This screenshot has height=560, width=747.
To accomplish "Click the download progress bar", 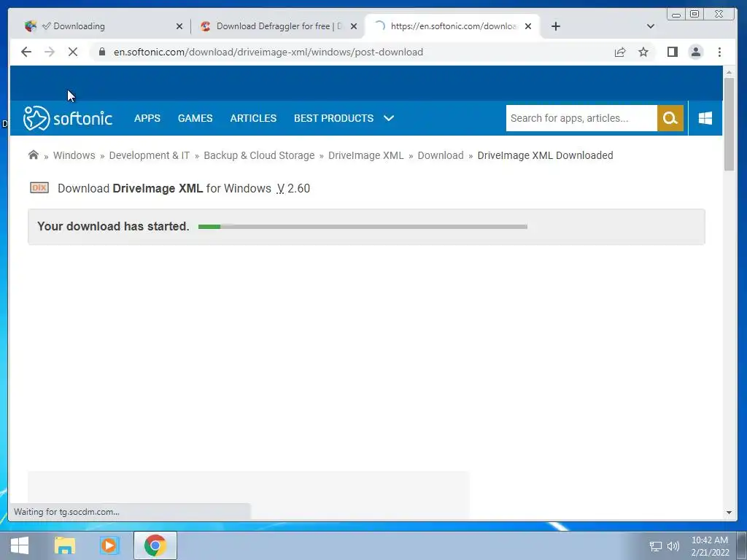I will coord(363,227).
